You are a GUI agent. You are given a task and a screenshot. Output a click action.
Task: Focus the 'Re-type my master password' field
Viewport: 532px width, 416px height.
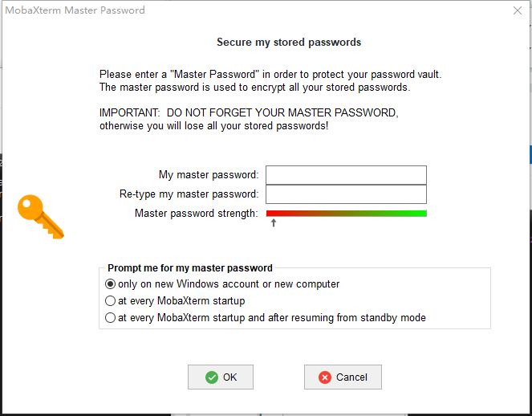pos(346,194)
